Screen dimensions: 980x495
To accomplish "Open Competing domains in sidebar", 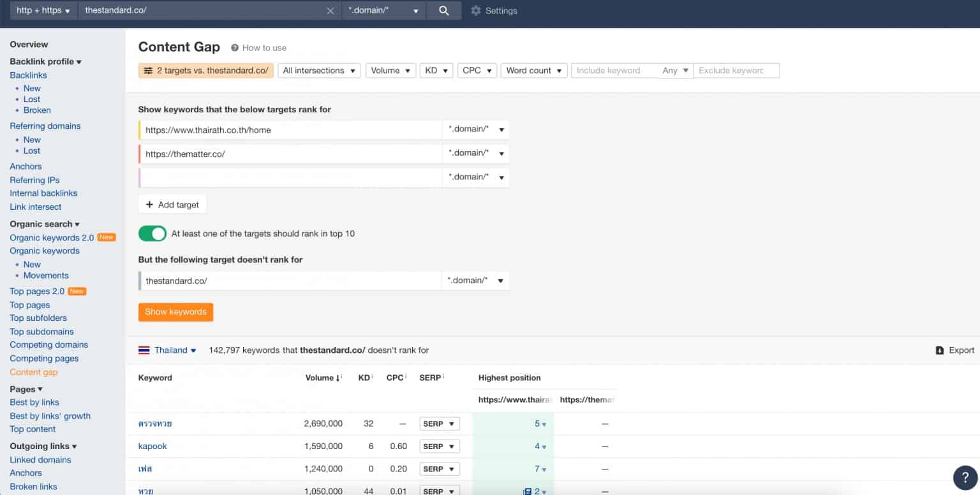I will pos(49,344).
